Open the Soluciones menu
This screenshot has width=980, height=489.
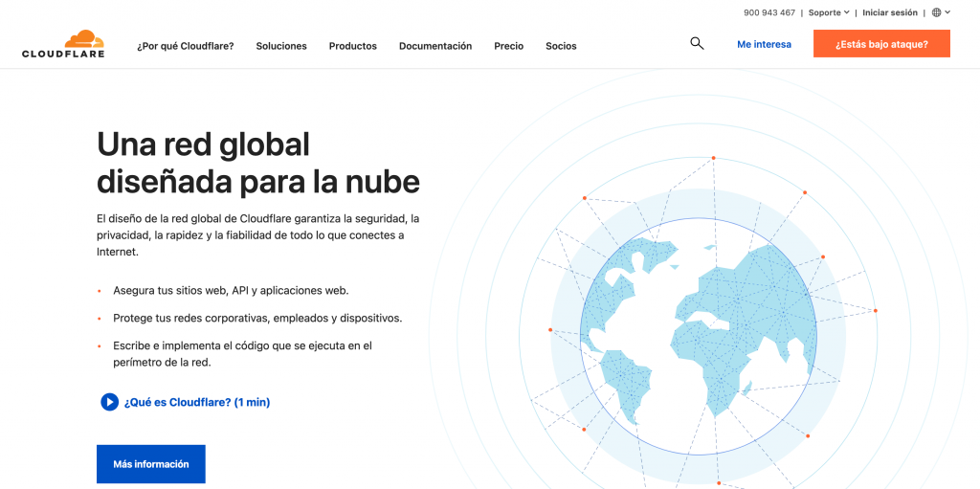pos(281,46)
